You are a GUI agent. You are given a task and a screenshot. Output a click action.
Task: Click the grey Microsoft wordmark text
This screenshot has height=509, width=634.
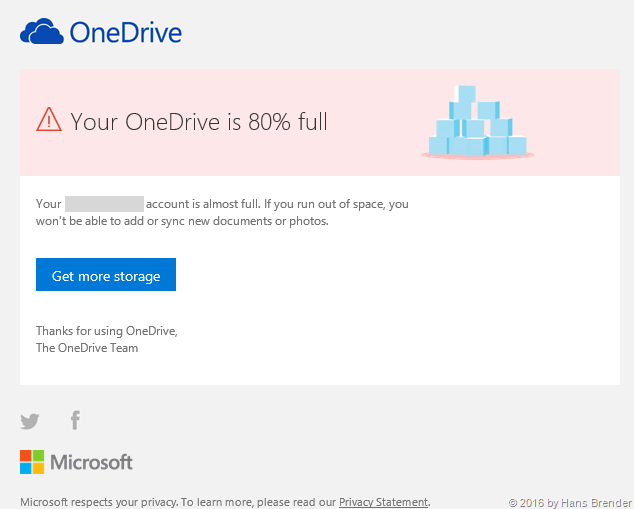[x=92, y=462]
